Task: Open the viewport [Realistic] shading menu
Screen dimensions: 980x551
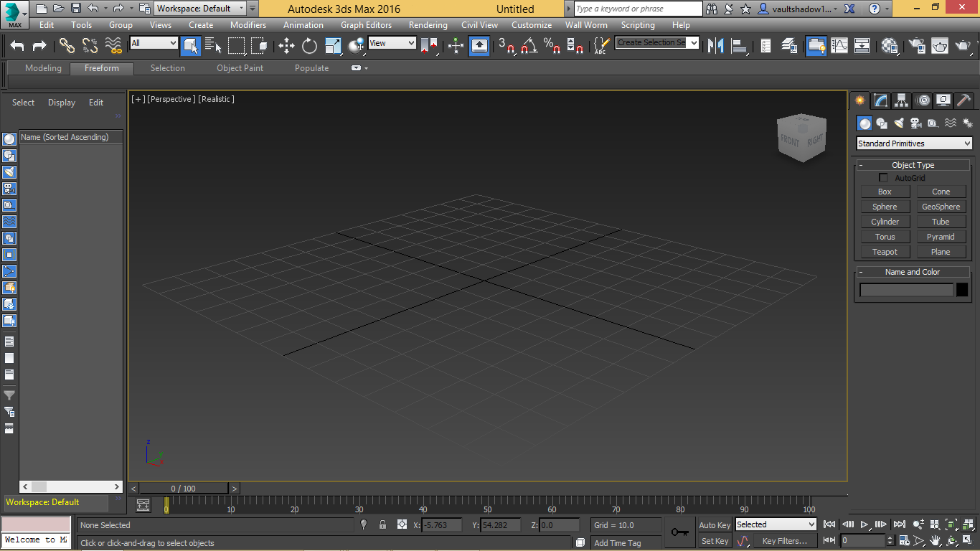Action: click(x=217, y=99)
